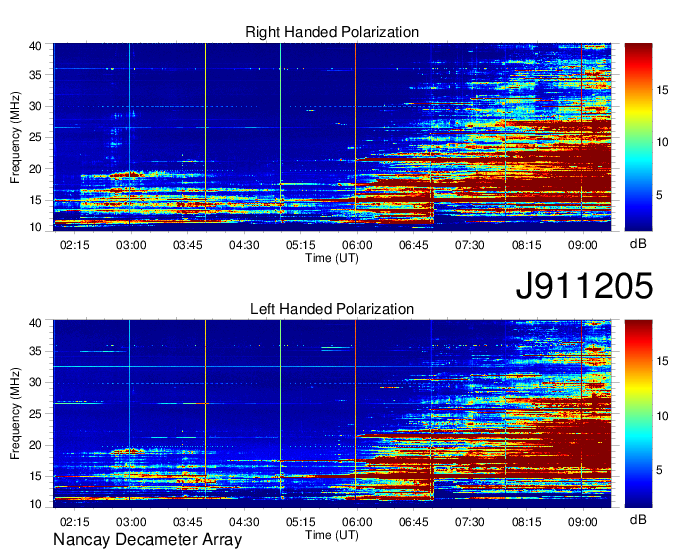The height and width of the screenshot is (552, 680).
Task: Click the 'Frequency (MHz)' label of the upper plot
Action: (x=15, y=137)
